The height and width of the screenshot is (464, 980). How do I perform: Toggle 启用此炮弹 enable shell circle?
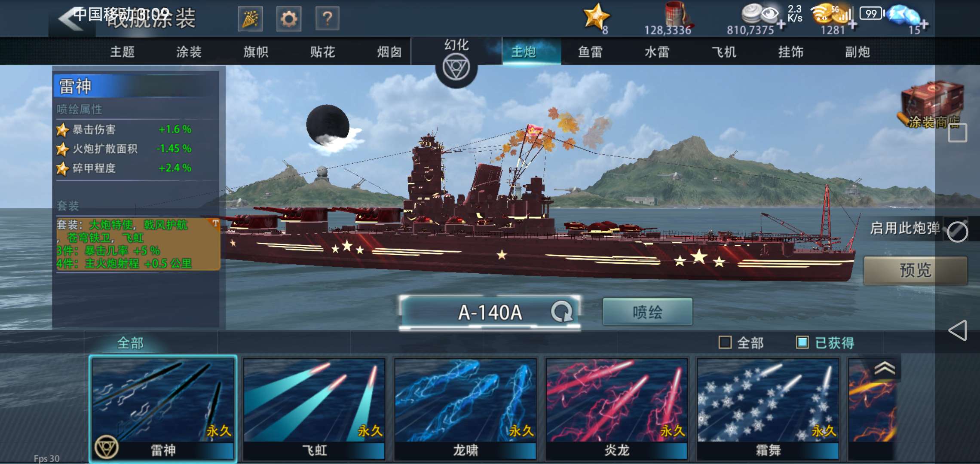point(958,232)
